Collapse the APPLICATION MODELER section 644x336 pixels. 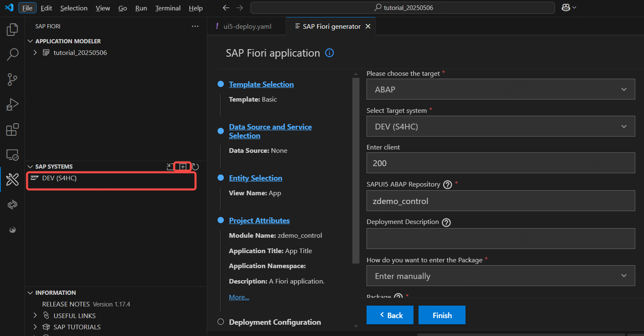coord(30,41)
